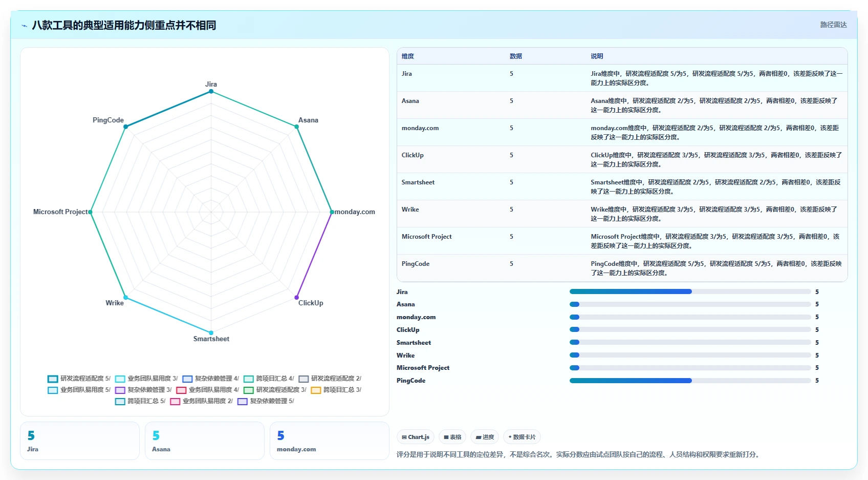Image resolution: width=868 pixels, height=480 pixels.
Task: Click the Jira label beside its progress bar
Action: pyautogui.click(x=402, y=292)
